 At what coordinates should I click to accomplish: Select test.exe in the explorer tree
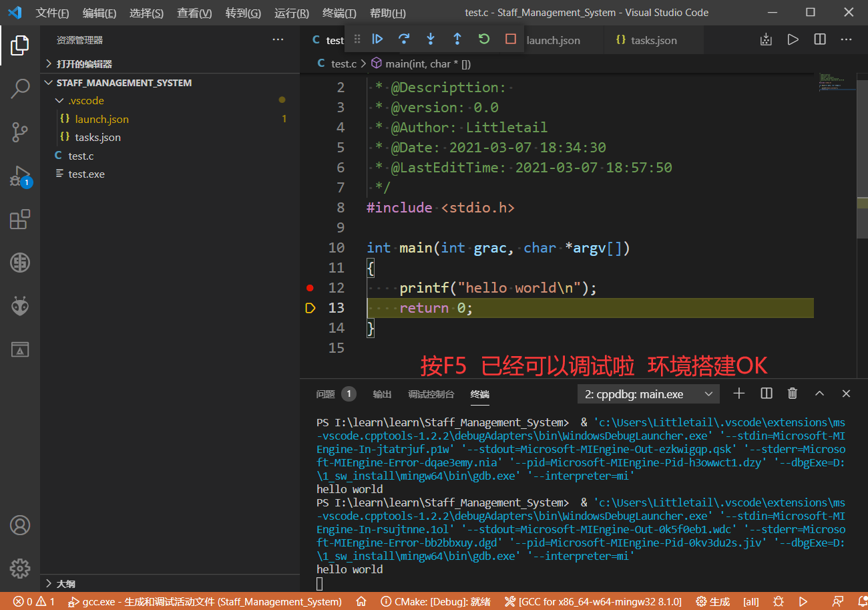(170, 174)
